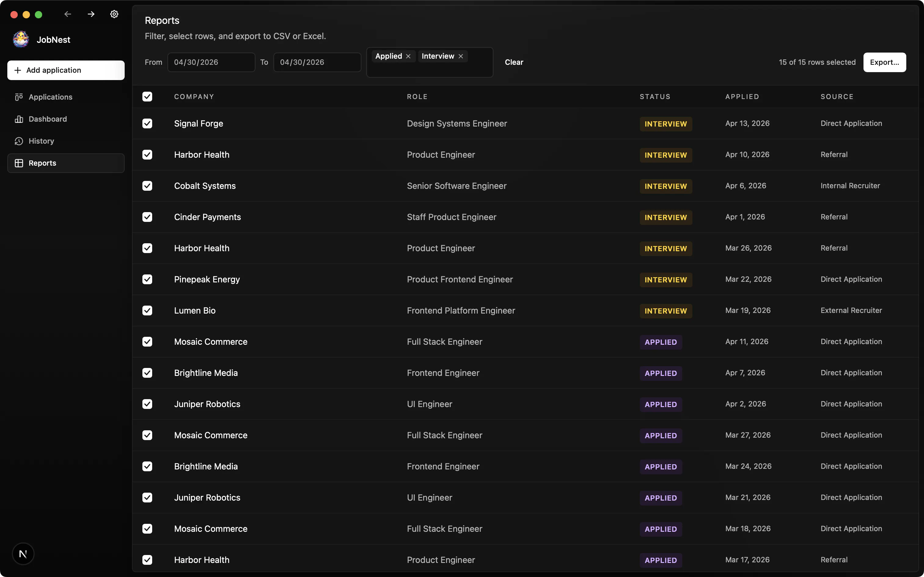Open Dashboard in the sidebar
Image resolution: width=924 pixels, height=577 pixels.
[66, 119]
